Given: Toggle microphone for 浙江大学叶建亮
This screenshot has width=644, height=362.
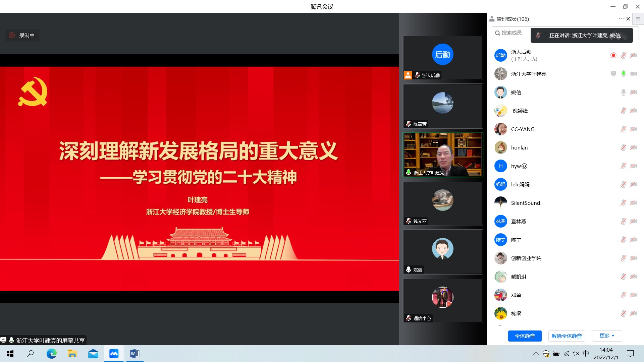Looking at the screenshot, I should coord(623,74).
